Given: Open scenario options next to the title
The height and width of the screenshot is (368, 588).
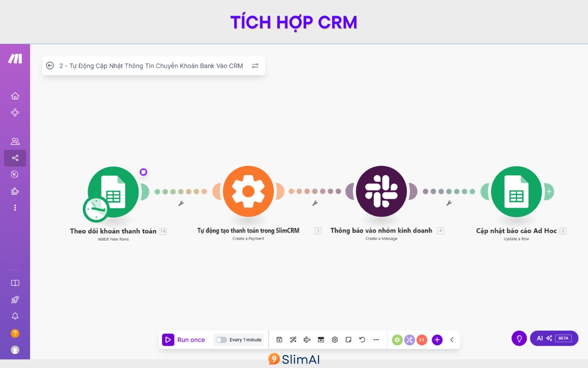Looking at the screenshot, I should [255, 66].
